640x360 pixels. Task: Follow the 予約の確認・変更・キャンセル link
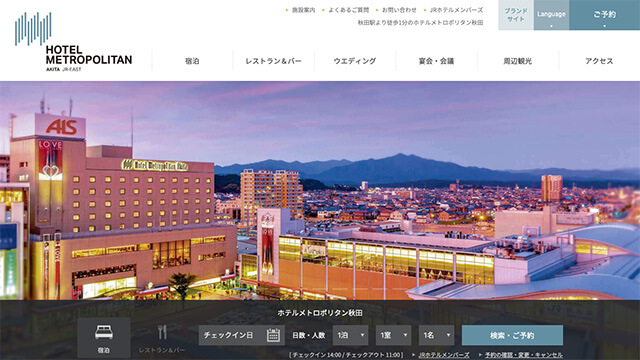[524, 355]
